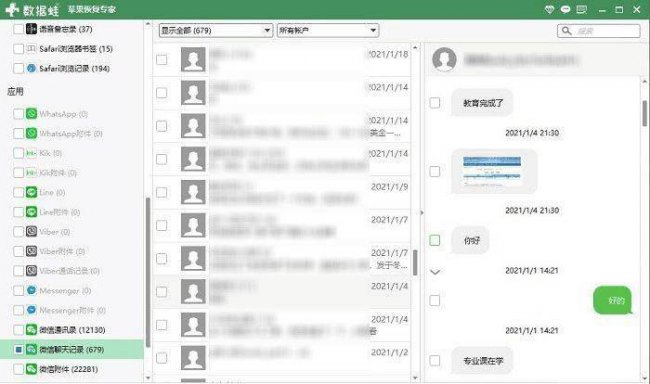Click sidebar scroll-up arrow

pos(148,24)
